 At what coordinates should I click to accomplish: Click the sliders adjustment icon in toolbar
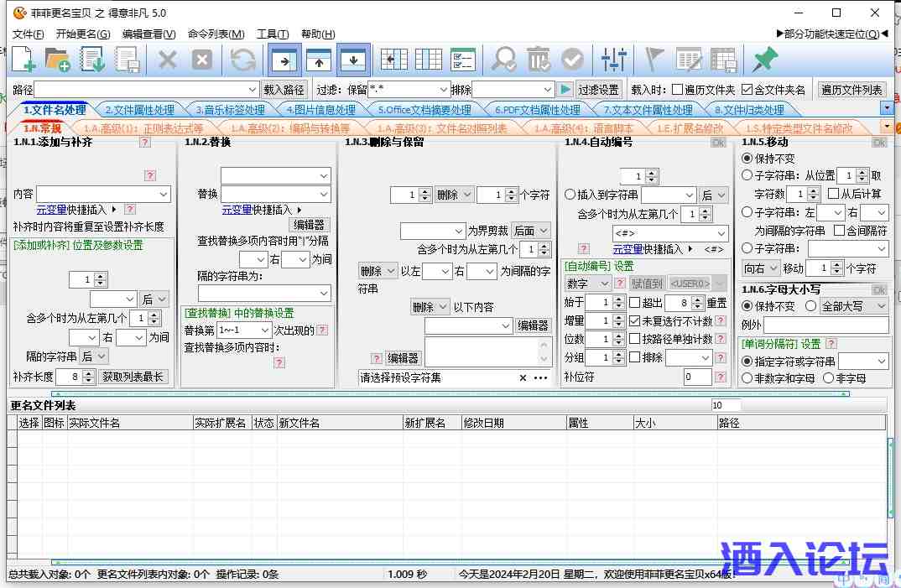coord(614,60)
